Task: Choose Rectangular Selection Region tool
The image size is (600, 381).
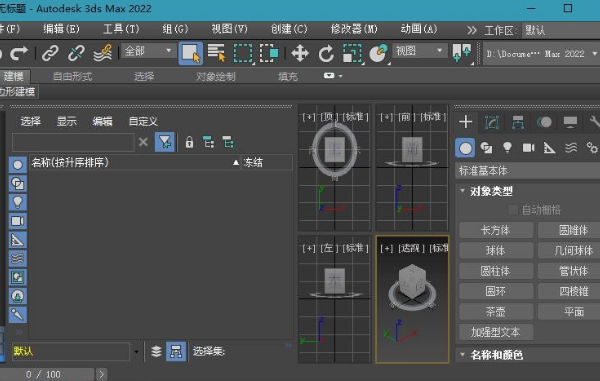Action: 243,53
